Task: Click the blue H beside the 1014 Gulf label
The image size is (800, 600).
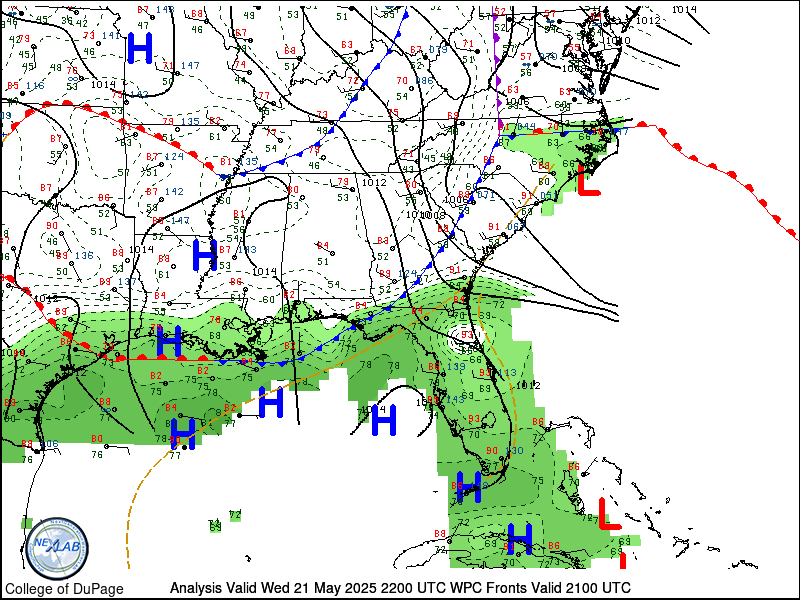Action: pyautogui.click(x=384, y=420)
